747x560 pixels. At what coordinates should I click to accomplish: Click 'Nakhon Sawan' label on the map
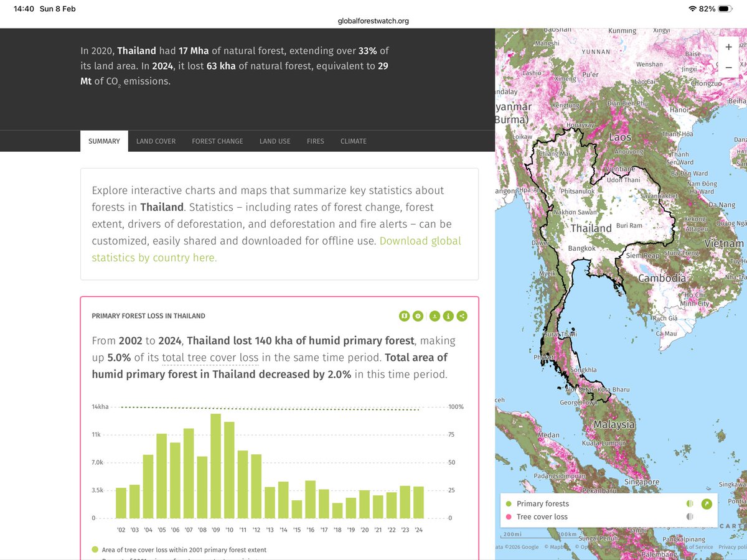574,212
